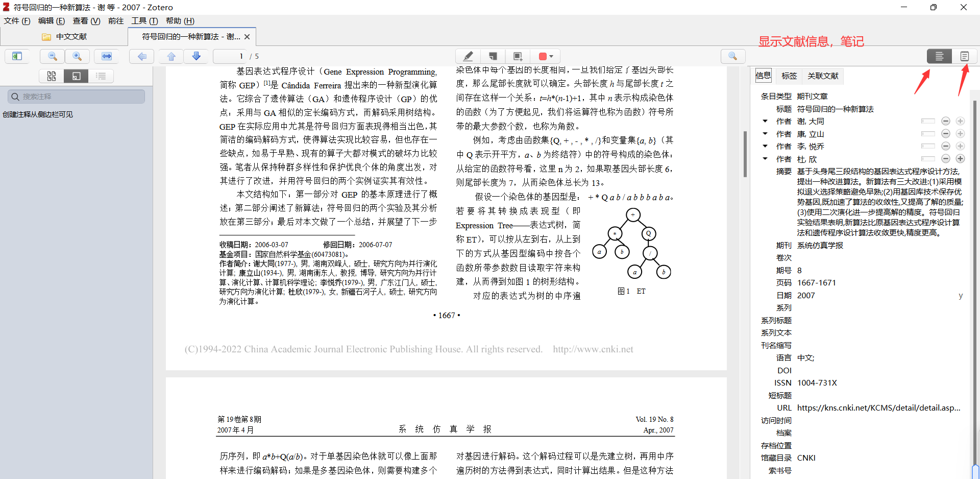Edit the abstract text in 摘要
This screenshot has width=980, height=479.
(880, 202)
